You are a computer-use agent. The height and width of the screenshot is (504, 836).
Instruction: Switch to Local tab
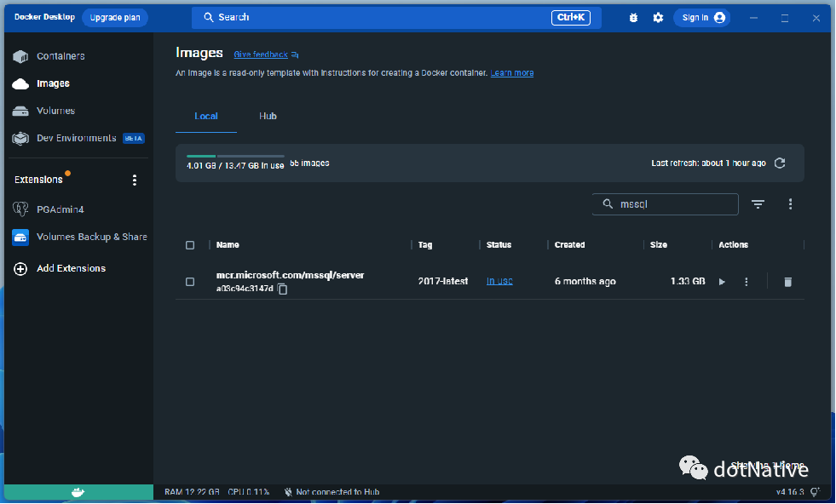click(x=205, y=116)
